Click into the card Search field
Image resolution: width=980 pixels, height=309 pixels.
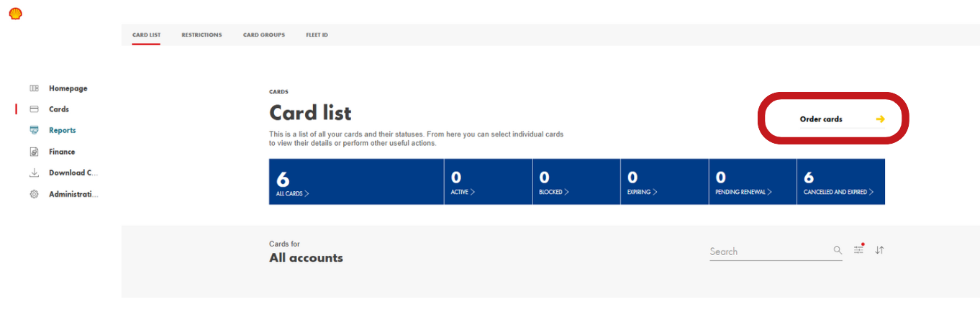[x=768, y=252]
